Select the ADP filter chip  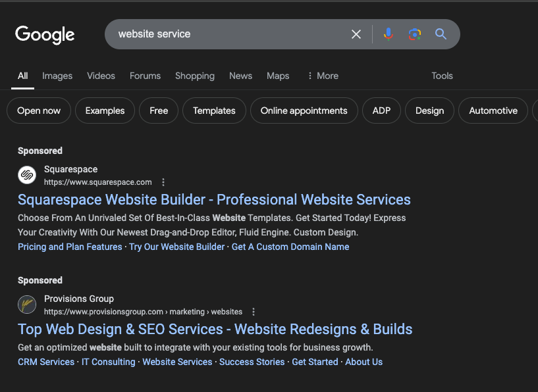tap(381, 110)
